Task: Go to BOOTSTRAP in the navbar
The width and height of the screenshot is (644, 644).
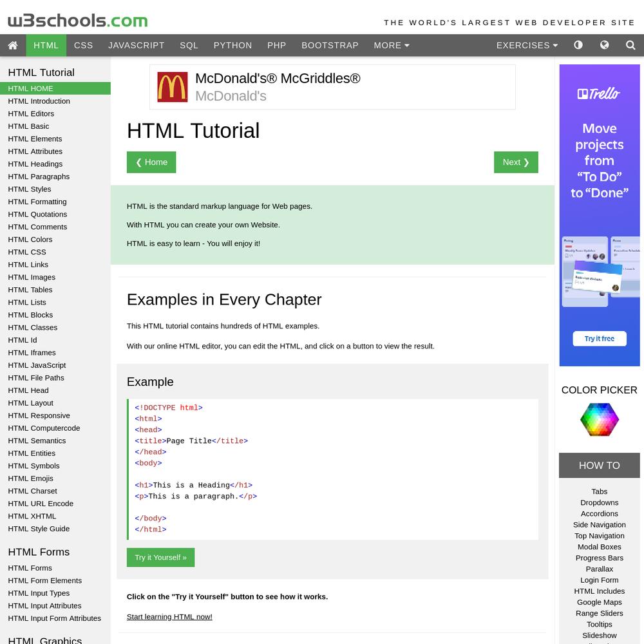Action: coord(330,45)
